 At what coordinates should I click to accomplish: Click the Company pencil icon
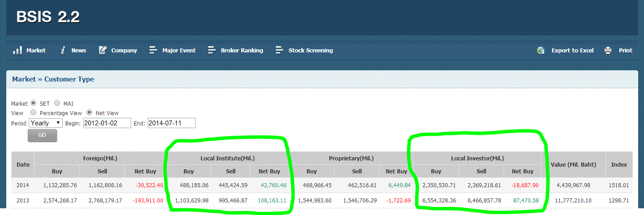pyautogui.click(x=102, y=50)
